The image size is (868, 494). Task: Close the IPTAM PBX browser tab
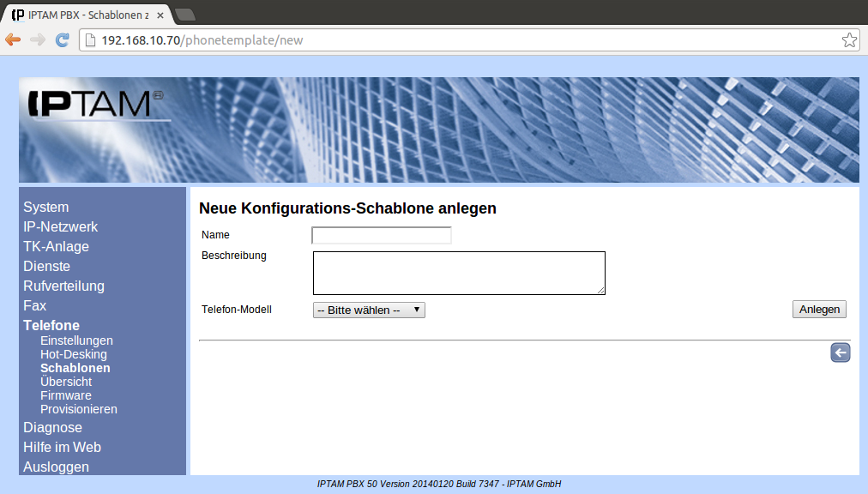(160, 15)
